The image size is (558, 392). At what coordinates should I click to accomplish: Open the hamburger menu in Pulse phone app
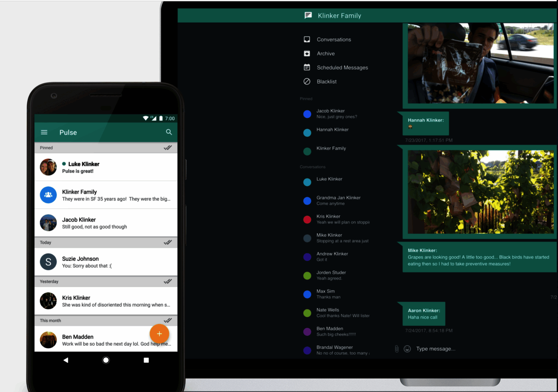[44, 132]
